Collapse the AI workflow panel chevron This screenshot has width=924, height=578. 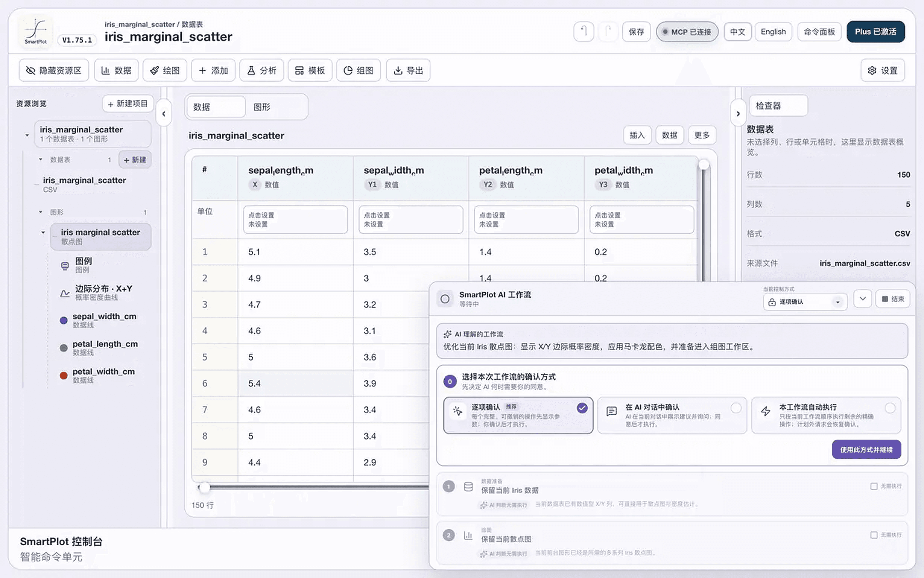point(862,299)
